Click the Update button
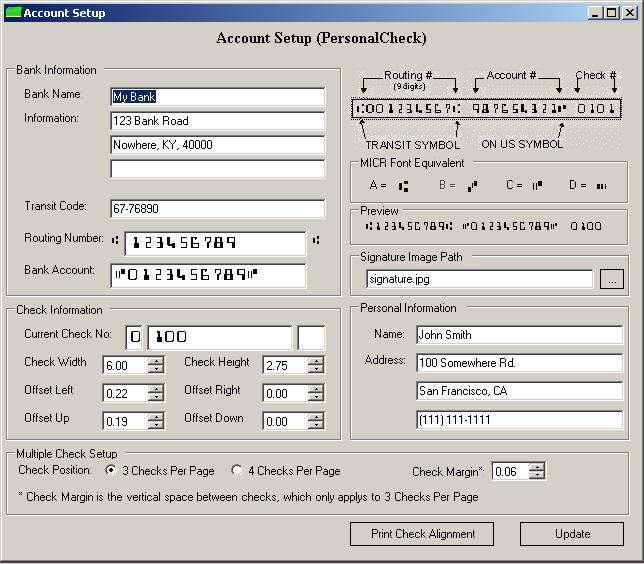 point(572,534)
